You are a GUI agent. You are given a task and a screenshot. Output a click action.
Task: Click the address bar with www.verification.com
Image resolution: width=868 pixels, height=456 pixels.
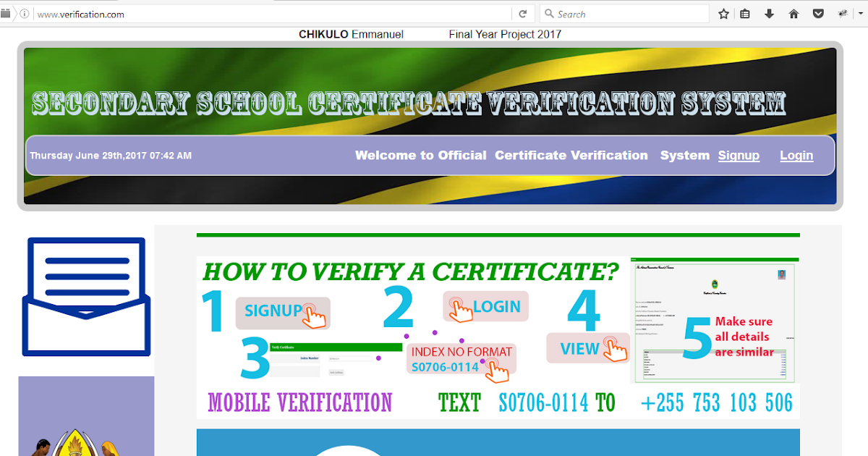coord(271,14)
